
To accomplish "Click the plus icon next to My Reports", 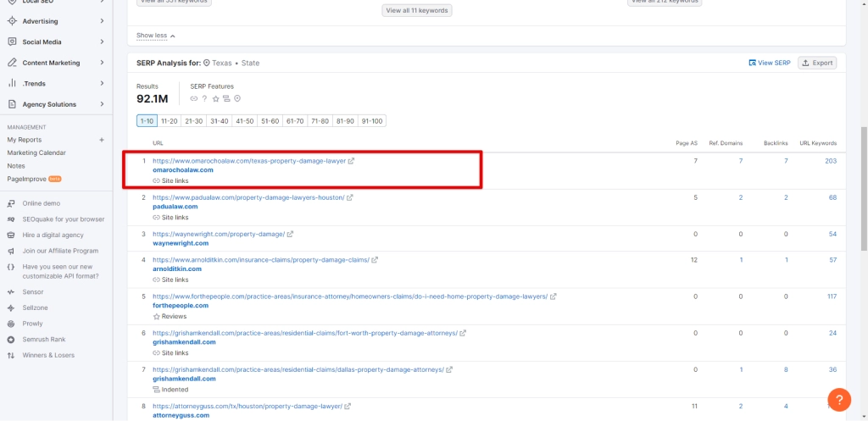I will pyautogui.click(x=102, y=140).
